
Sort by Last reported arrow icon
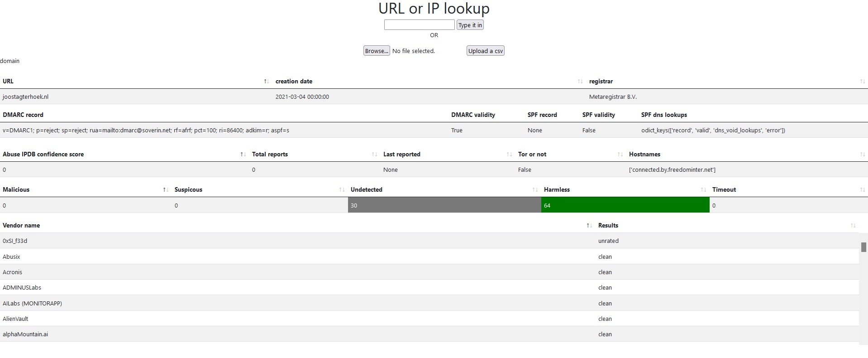click(x=509, y=155)
